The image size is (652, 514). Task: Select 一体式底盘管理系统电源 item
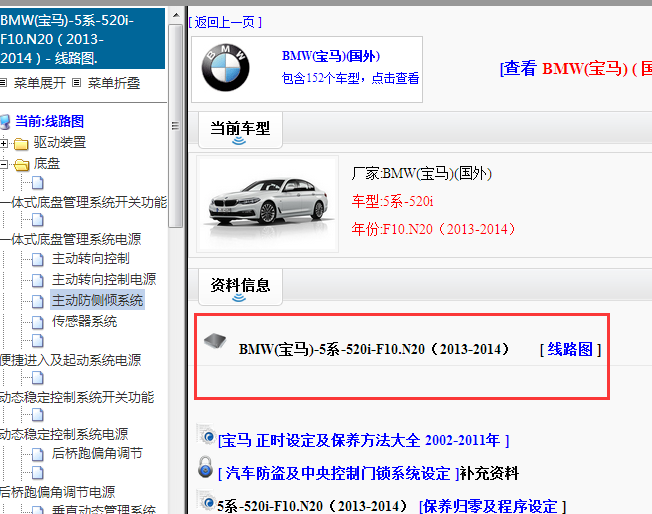coord(71,239)
